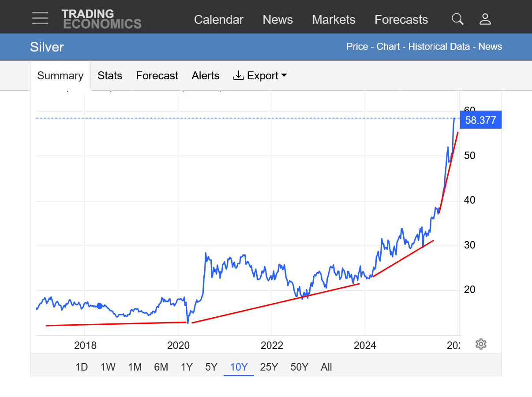Choose the 25Y time range
This screenshot has width=532, height=397.
[x=269, y=367]
